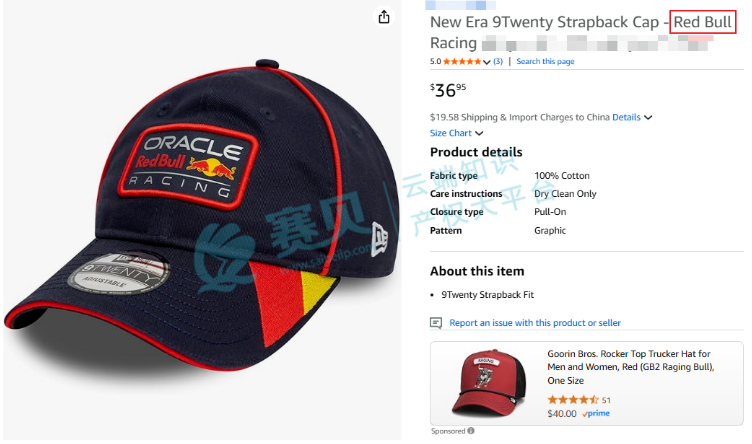Open the shipping Details link

click(x=626, y=117)
